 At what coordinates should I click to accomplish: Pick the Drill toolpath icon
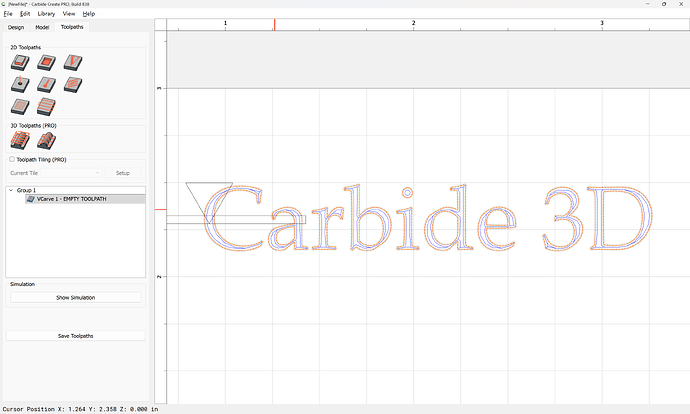click(20, 84)
